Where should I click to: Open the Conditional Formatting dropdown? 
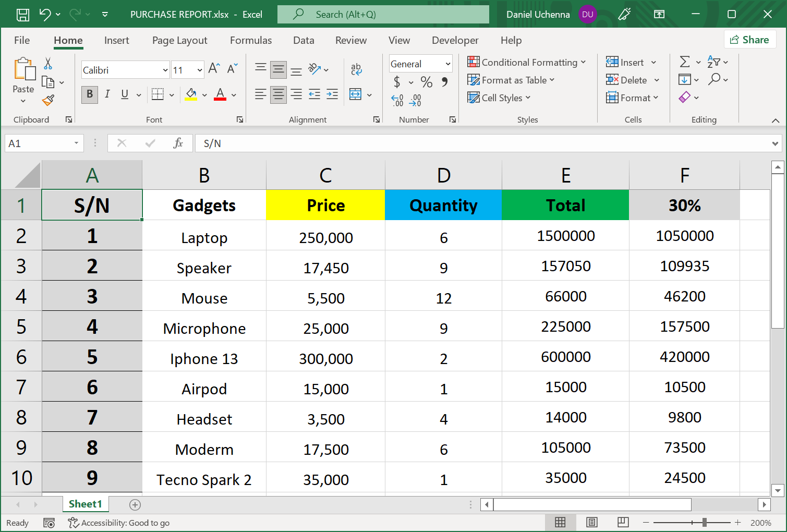point(527,63)
